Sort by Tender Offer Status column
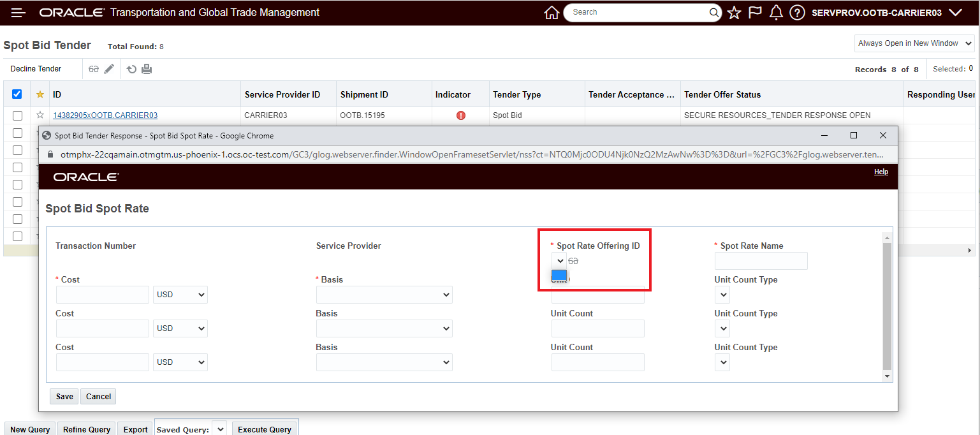This screenshot has width=980, height=435. point(722,94)
